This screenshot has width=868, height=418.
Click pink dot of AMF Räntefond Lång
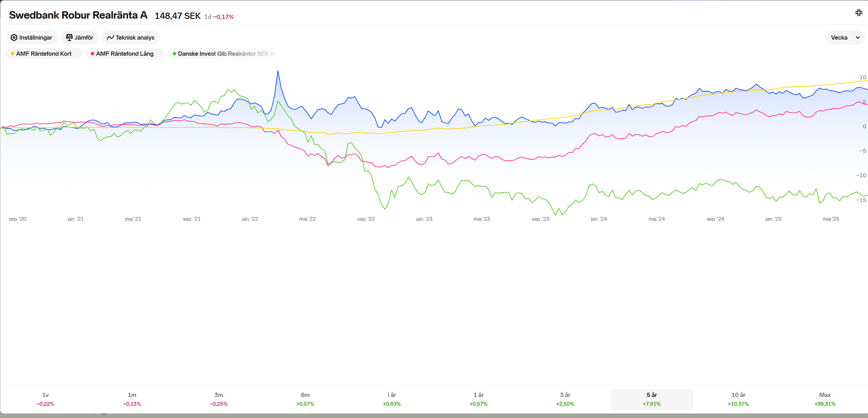point(93,54)
